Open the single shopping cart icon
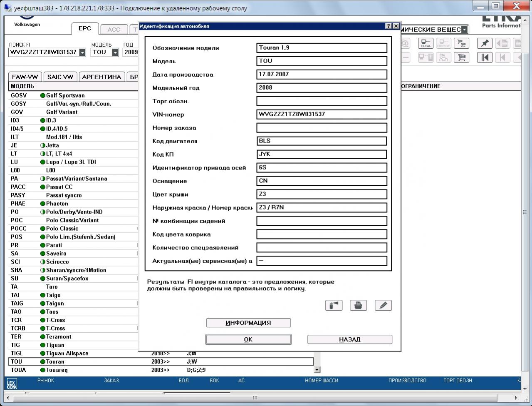The image size is (532, 406). coord(461,57)
